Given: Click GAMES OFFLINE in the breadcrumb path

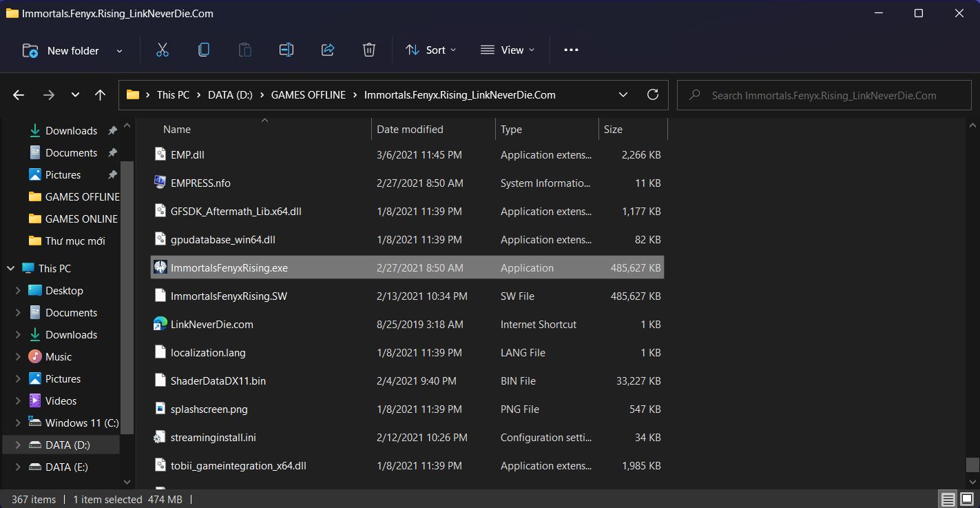Looking at the screenshot, I should pyautogui.click(x=308, y=95).
